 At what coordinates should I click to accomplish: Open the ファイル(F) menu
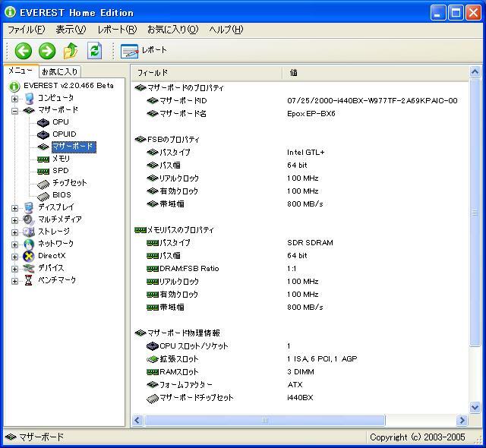click(26, 30)
